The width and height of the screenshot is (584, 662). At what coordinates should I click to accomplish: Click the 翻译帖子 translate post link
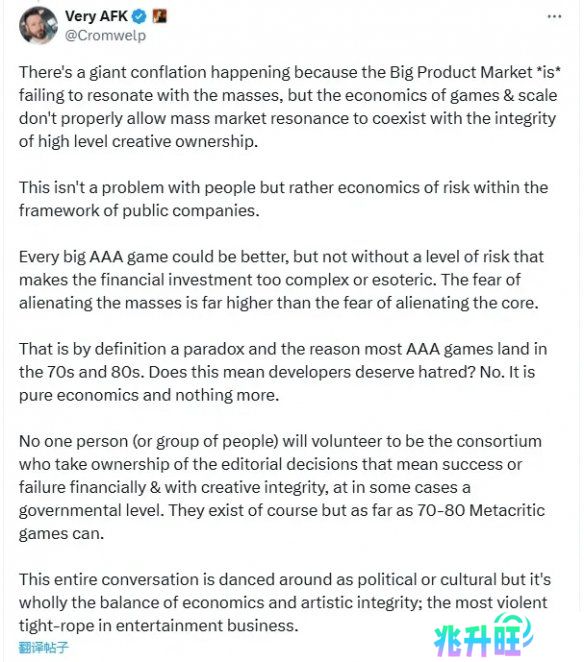tap(43, 647)
